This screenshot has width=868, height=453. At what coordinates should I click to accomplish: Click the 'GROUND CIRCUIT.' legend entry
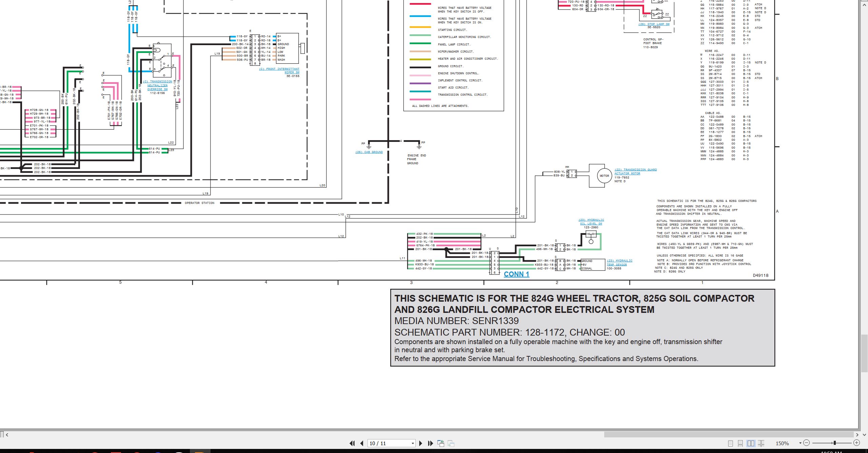click(450, 66)
